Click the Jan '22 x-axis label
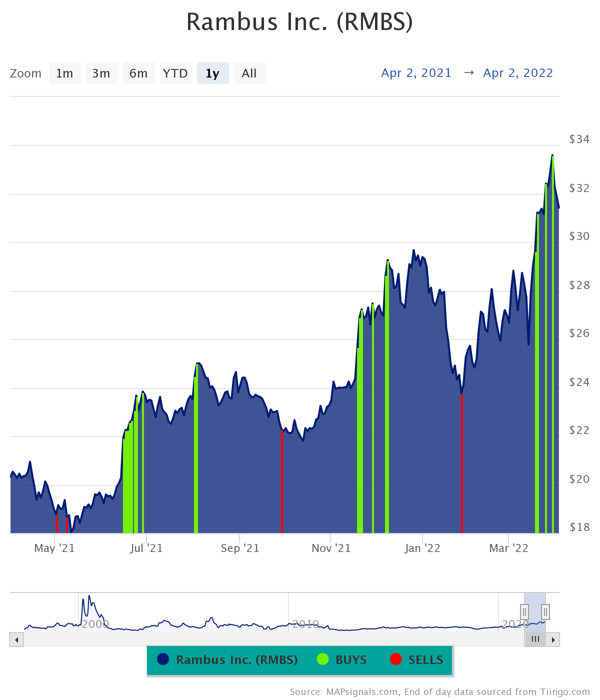Image resolution: width=600 pixels, height=700 pixels. [x=422, y=548]
